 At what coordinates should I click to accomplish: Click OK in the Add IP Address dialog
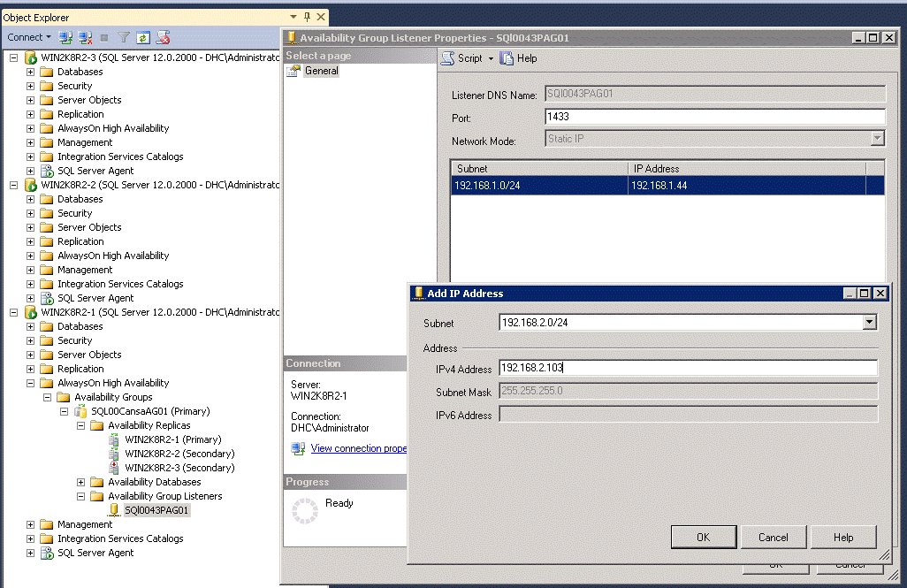tap(703, 537)
